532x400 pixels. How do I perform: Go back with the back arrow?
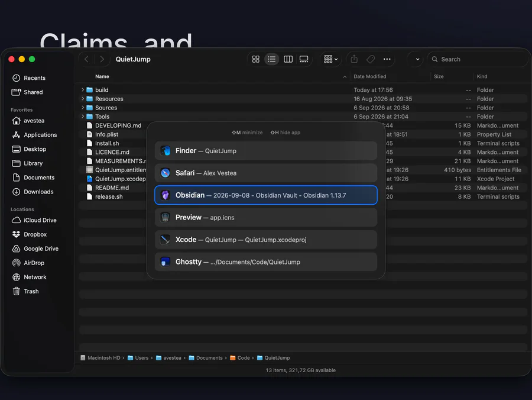point(86,59)
